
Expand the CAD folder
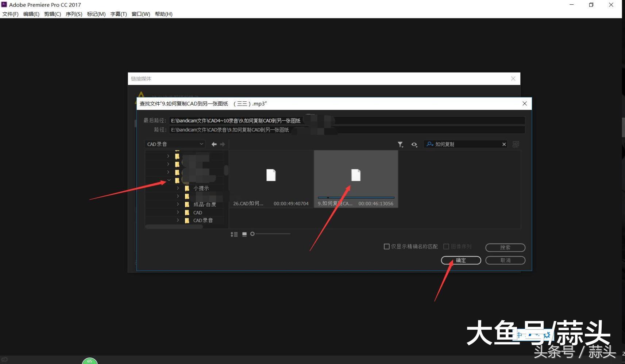tap(178, 212)
